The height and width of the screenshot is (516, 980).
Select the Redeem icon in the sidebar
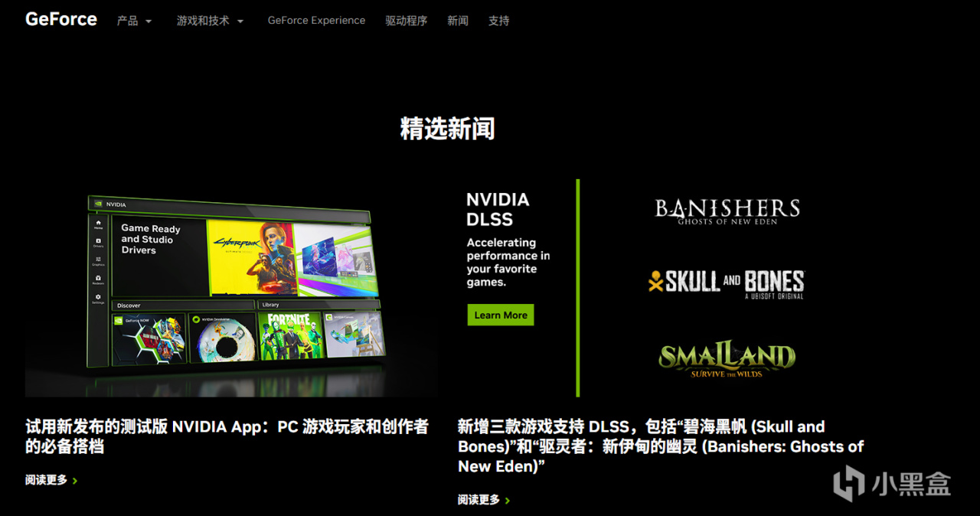pyautogui.click(x=98, y=278)
